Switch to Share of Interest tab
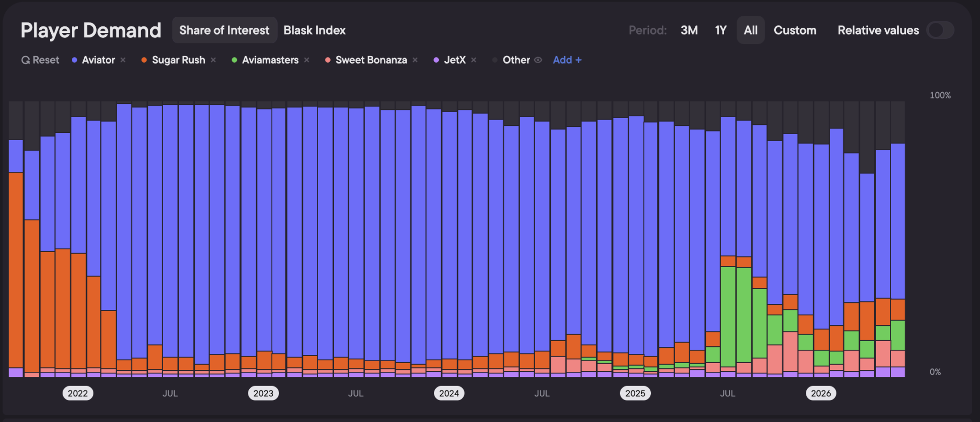Screen dimensions: 980x422 pos(224,30)
